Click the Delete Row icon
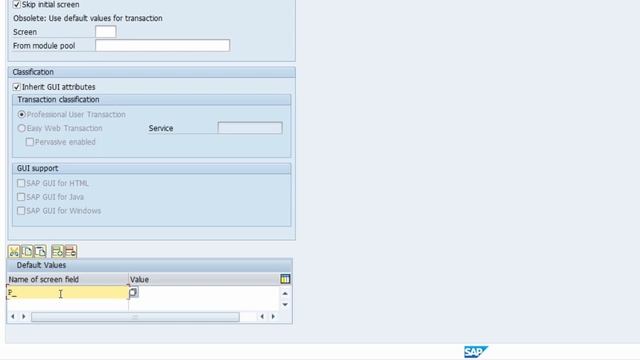 point(71,251)
